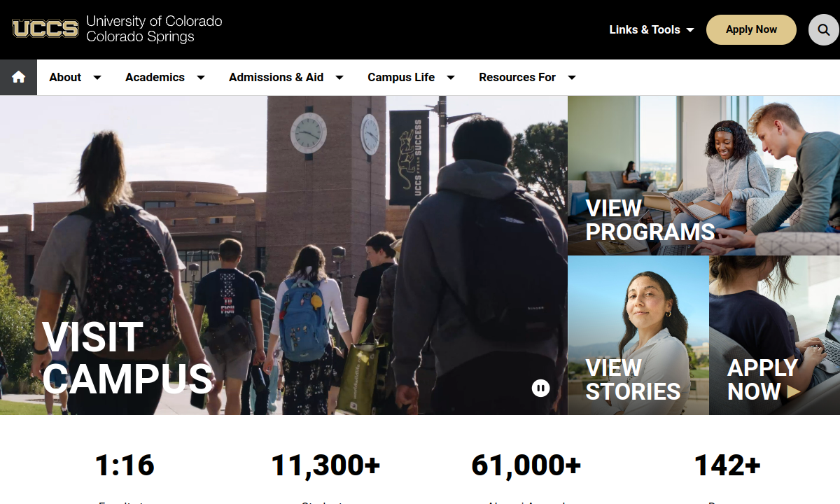Expand the Academics menu arrow
The width and height of the screenshot is (840, 504).
(201, 78)
